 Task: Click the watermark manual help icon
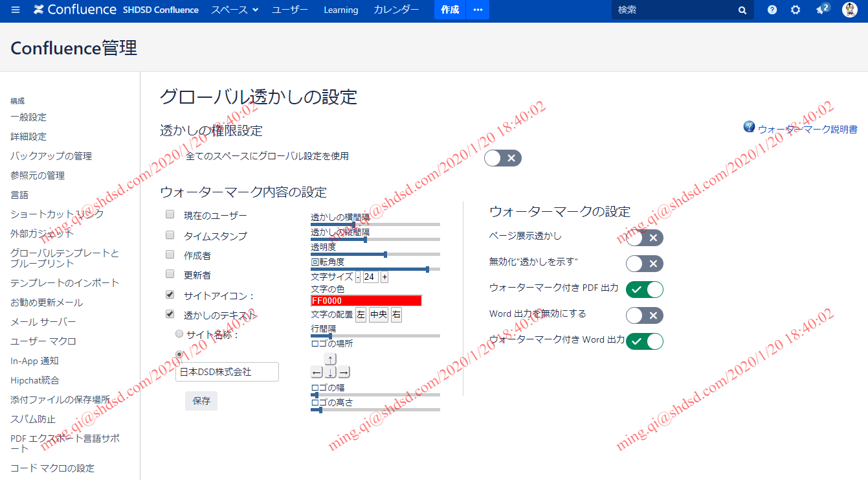(x=750, y=126)
